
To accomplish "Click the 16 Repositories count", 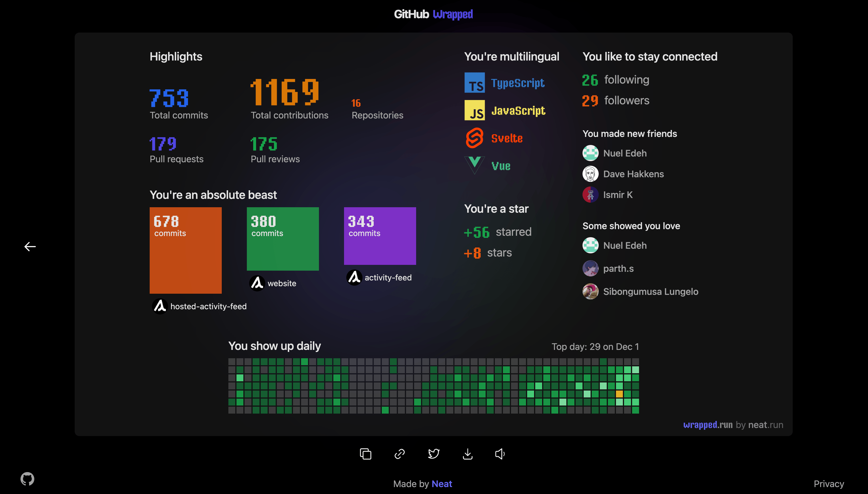I will 356,103.
